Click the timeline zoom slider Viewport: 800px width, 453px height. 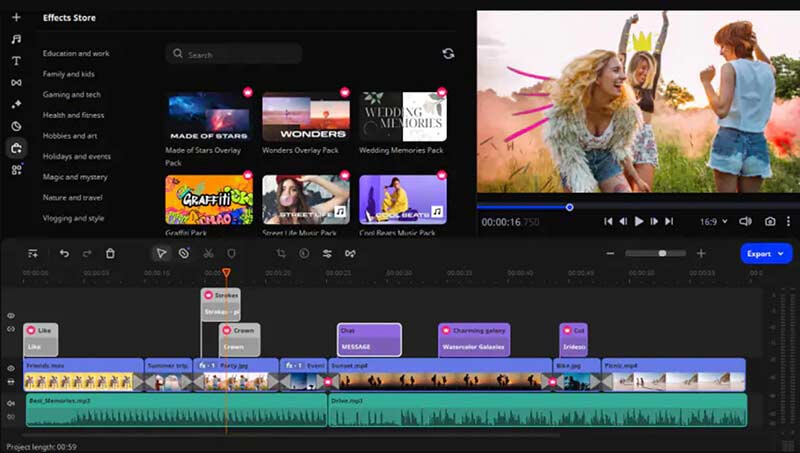(x=662, y=254)
